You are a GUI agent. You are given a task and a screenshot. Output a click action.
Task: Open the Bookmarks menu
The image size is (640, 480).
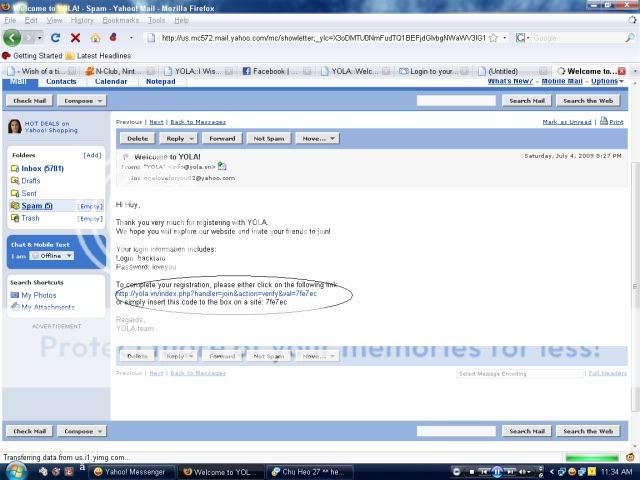[x=120, y=20]
